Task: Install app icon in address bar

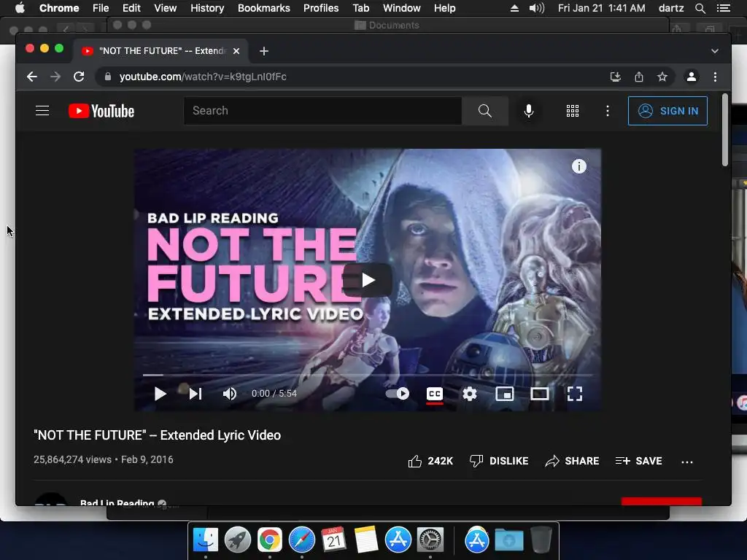Action: click(616, 77)
